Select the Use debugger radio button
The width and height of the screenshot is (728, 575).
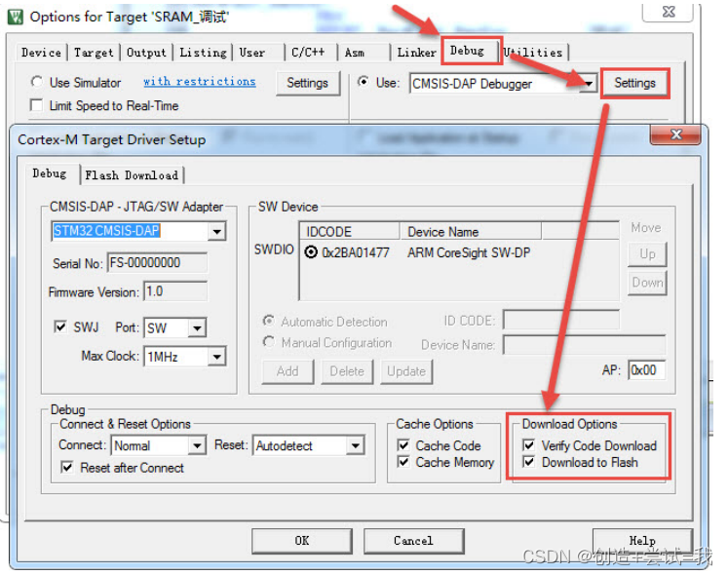point(364,82)
